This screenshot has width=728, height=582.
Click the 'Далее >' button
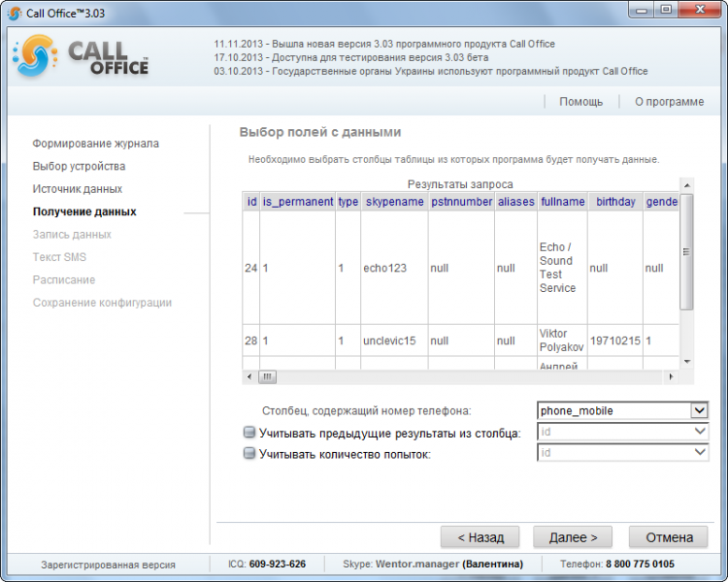click(573, 537)
